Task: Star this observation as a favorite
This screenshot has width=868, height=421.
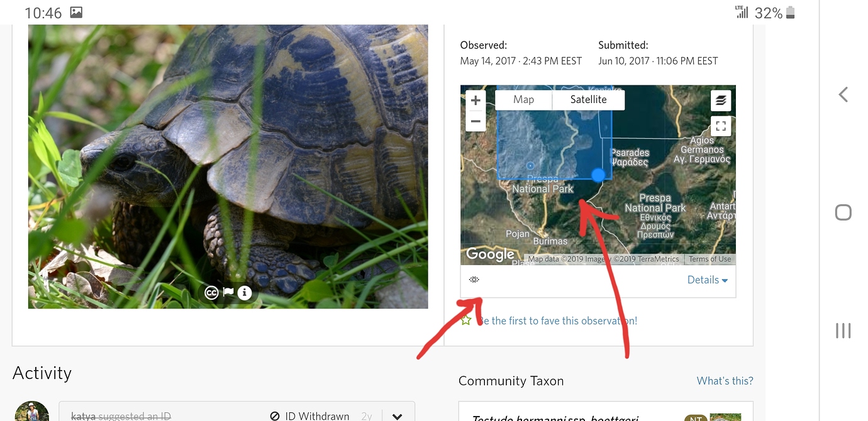Action: pos(465,320)
